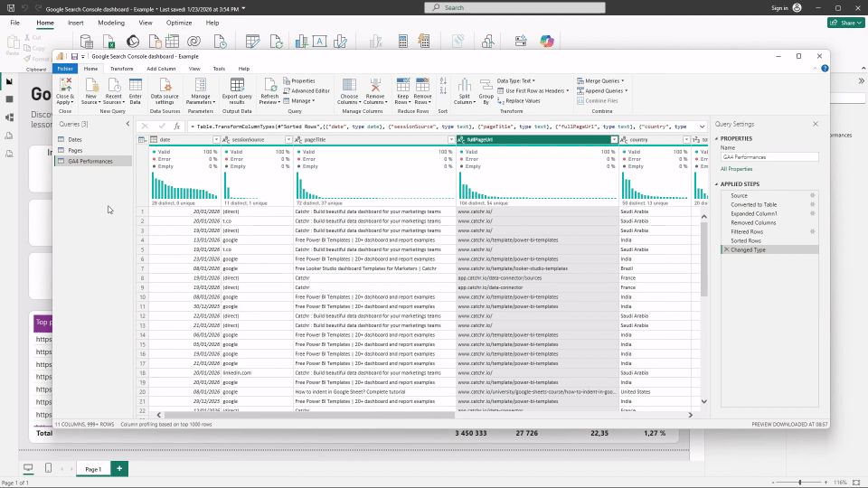Select the Pages query

(75, 151)
